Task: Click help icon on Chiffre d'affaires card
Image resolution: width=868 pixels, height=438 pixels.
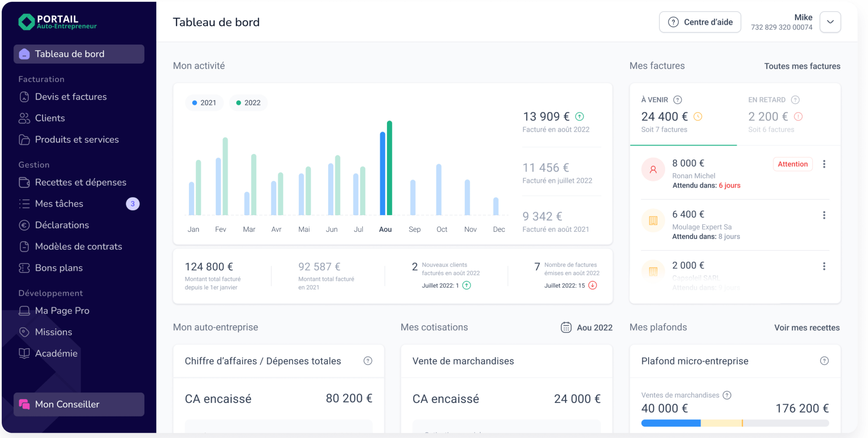Action: click(x=368, y=361)
